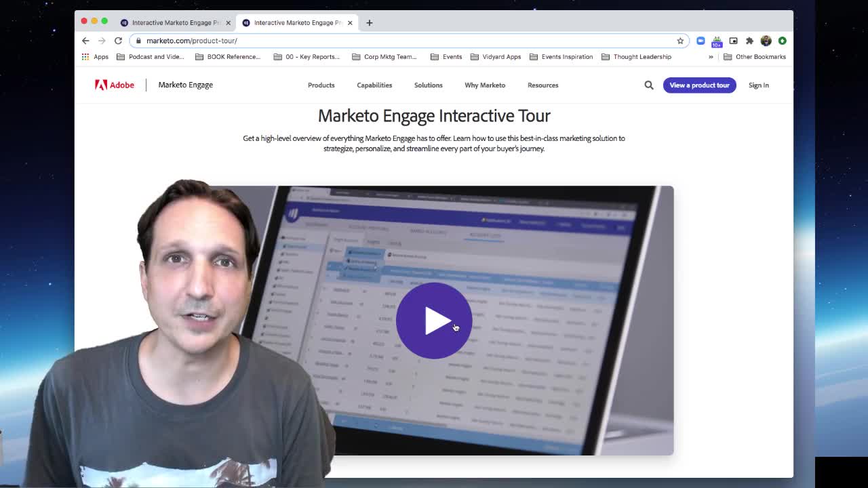Click the browser back arrow

(x=85, y=41)
